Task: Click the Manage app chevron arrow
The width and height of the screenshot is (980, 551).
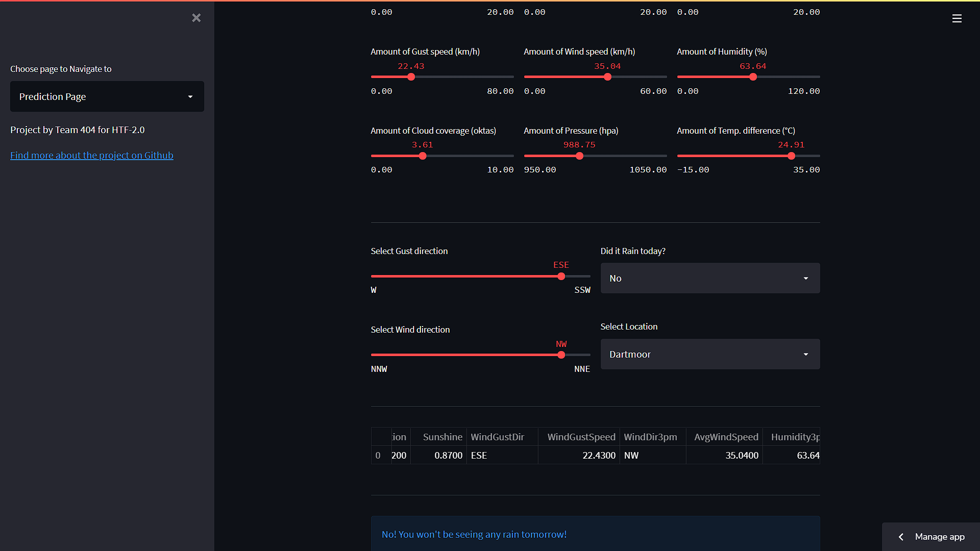Action: pos(901,537)
